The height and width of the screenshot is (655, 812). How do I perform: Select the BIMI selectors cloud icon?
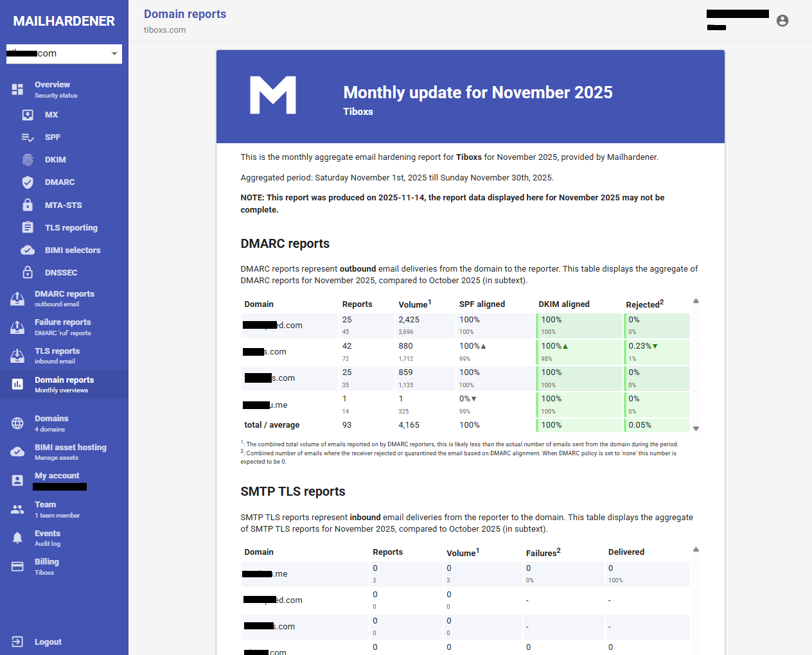[28, 250]
